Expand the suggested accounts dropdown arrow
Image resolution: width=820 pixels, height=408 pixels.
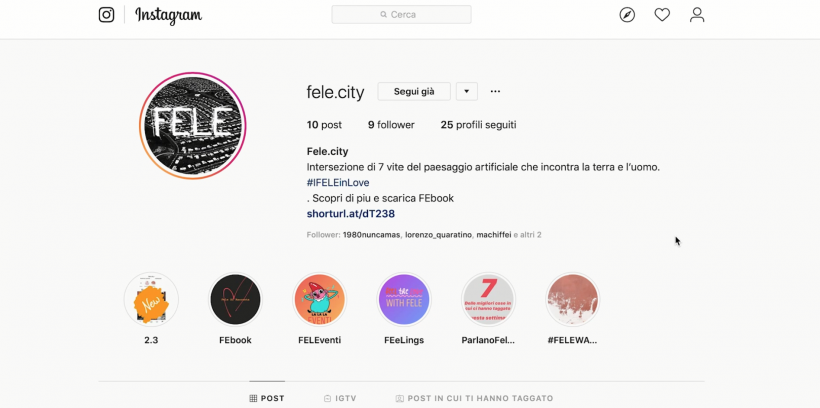pos(466,92)
